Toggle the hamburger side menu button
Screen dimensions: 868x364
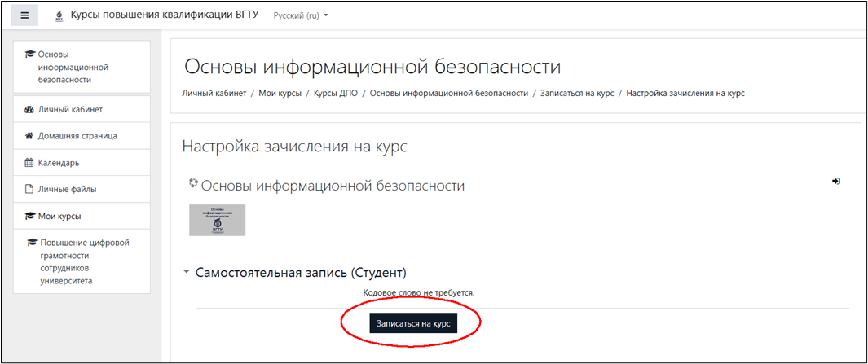pyautogui.click(x=24, y=15)
